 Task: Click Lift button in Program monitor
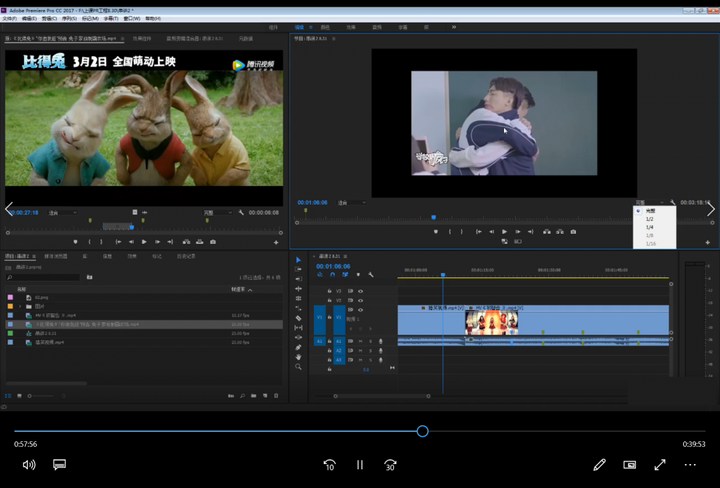[x=546, y=232]
